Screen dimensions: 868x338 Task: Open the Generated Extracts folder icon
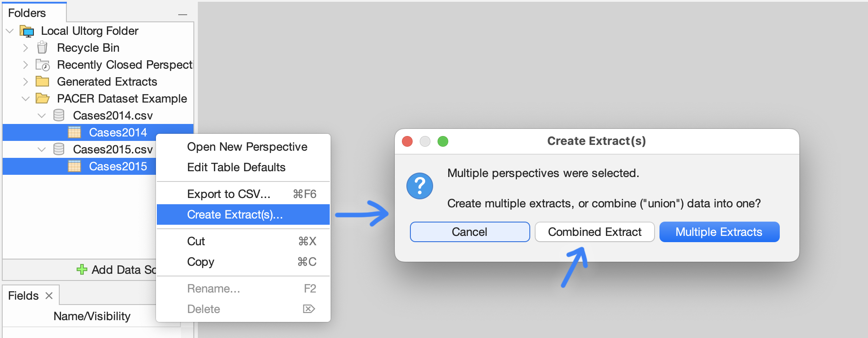pyautogui.click(x=43, y=81)
